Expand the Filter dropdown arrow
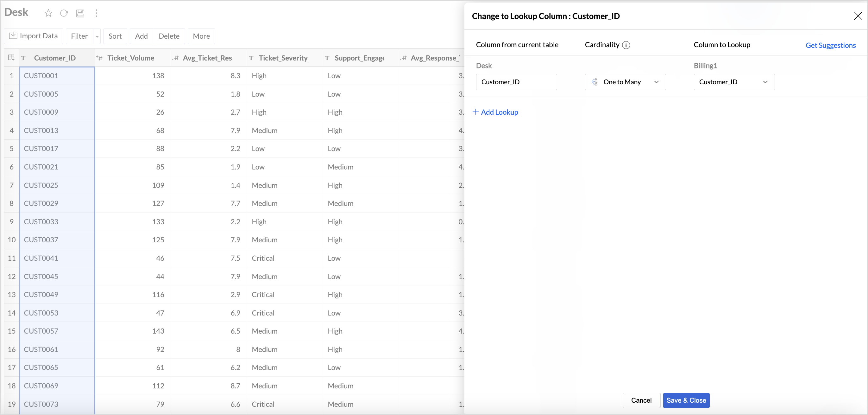The width and height of the screenshot is (868, 415). click(97, 36)
